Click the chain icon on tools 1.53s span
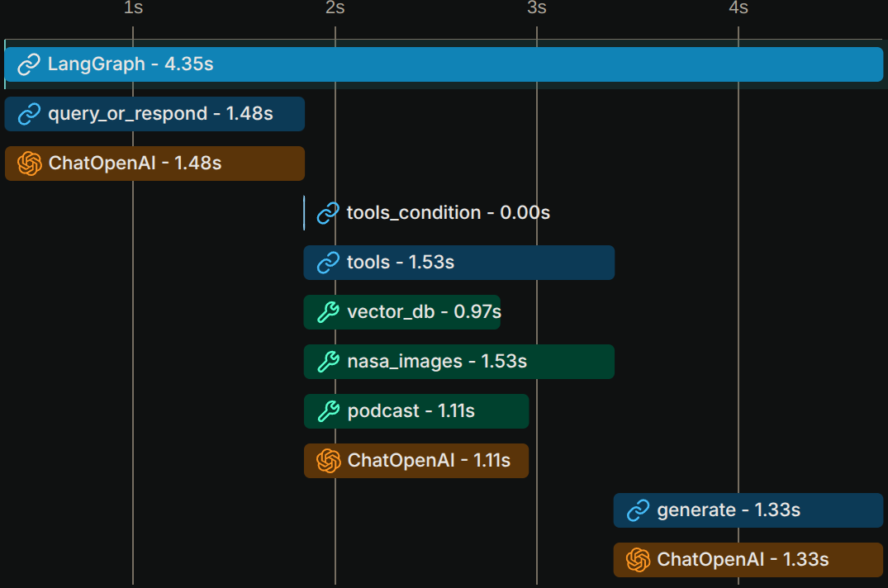 328,263
